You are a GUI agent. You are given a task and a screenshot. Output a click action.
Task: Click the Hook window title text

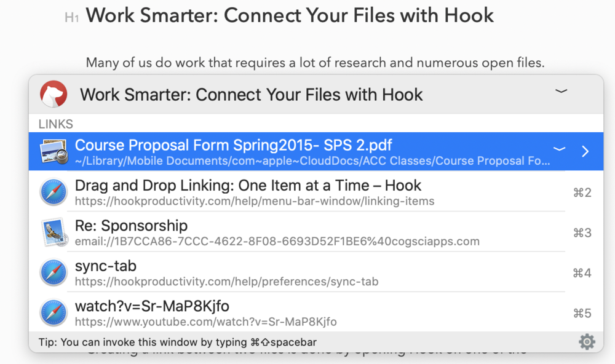click(x=252, y=95)
